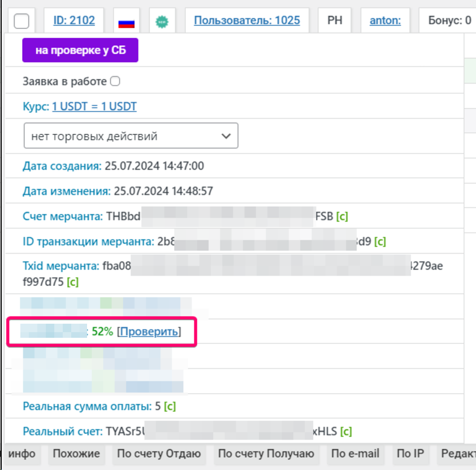This screenshot has height=470, width=476.
Task: Choose the 'По IP' filter tab
Action: tap(410, 453)
